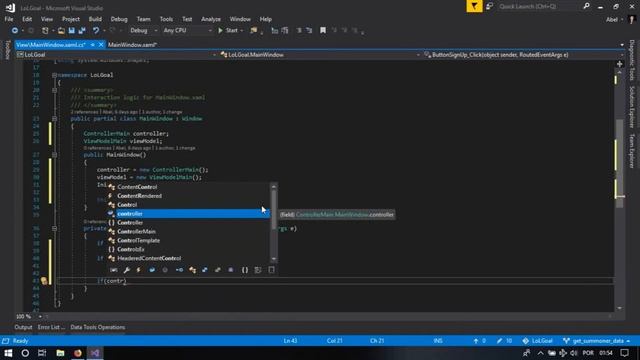Collapse the MainWindow class region
Viewport: 640px width, 360px height.
[x=54, y=119]
